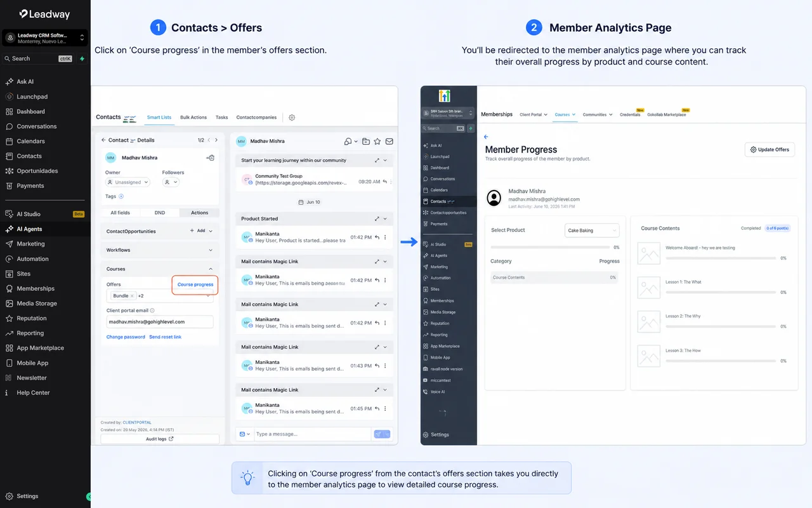Star the Madhav Mishra conversation
This screenshot has width=812, height=508.
(x=377, y=141)
